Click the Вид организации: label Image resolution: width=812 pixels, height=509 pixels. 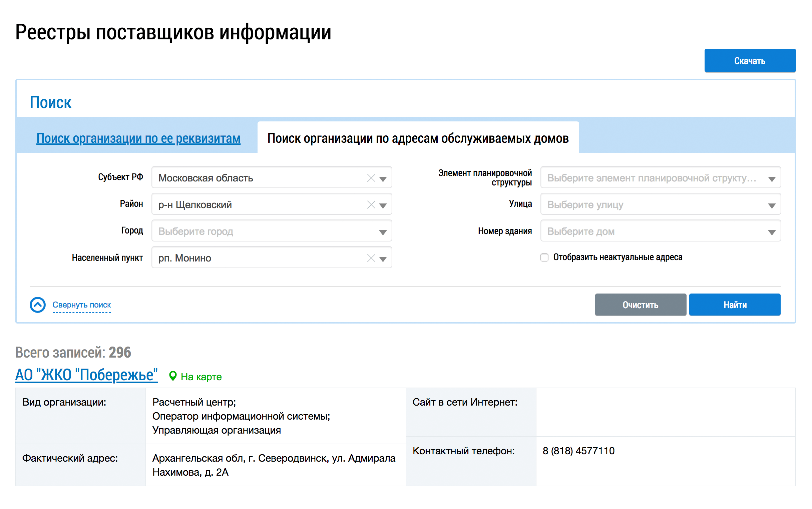tap(64, 402)
